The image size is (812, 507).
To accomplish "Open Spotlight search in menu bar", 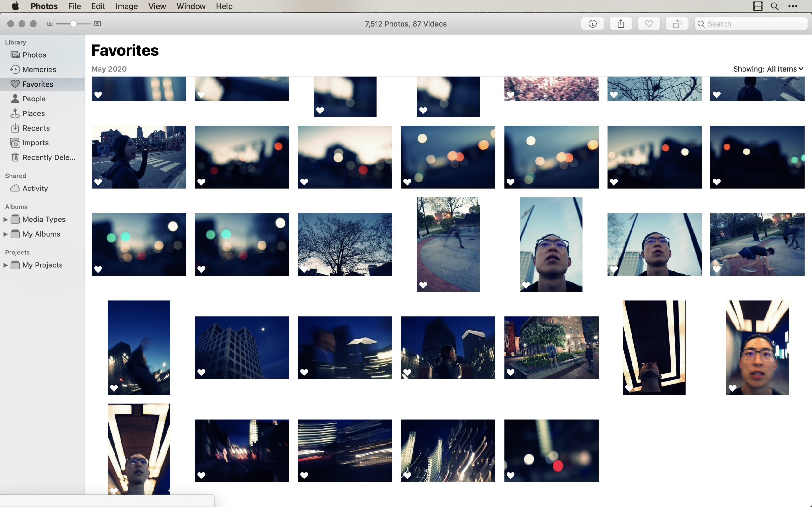I will point(775,6).
